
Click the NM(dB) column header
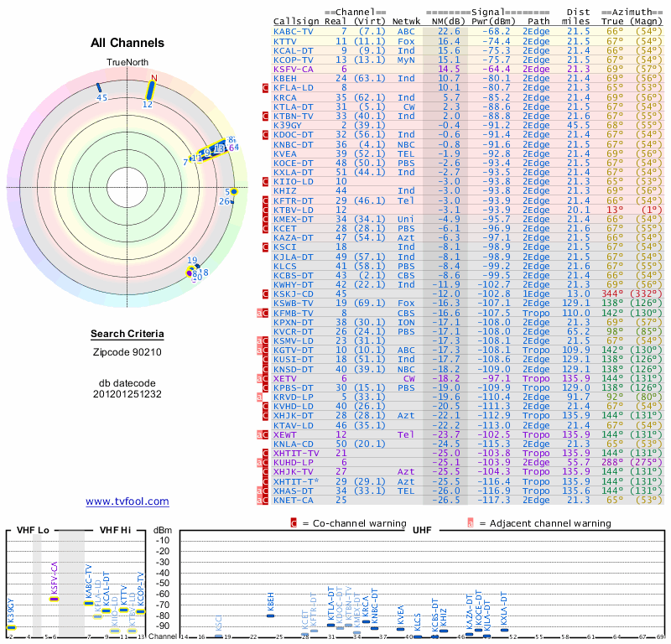448,22
